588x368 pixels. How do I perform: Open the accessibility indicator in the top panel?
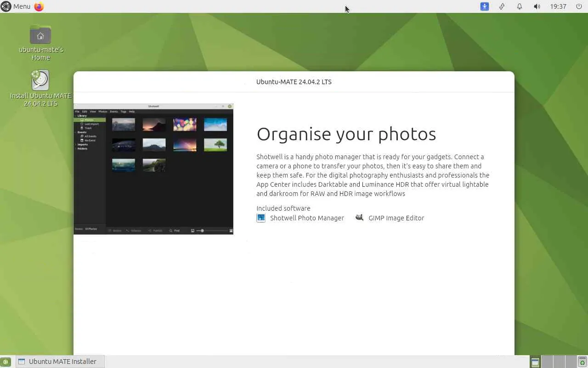[x=485, y=6]
